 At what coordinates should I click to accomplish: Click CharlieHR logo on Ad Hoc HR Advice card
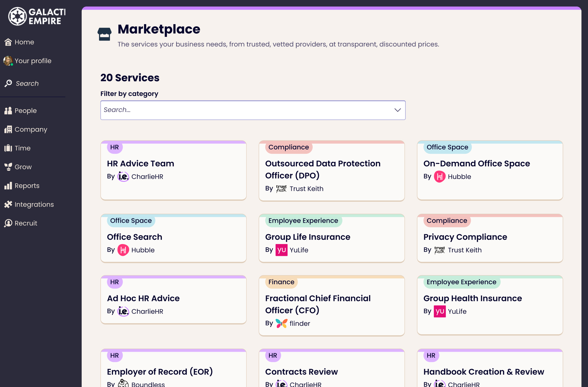tap(123, 312)
